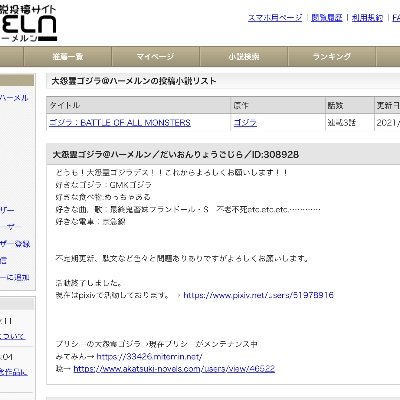This screenshot has width=400, height=400.
Task: Open the 利用規約 link
Action: point(367,18)
